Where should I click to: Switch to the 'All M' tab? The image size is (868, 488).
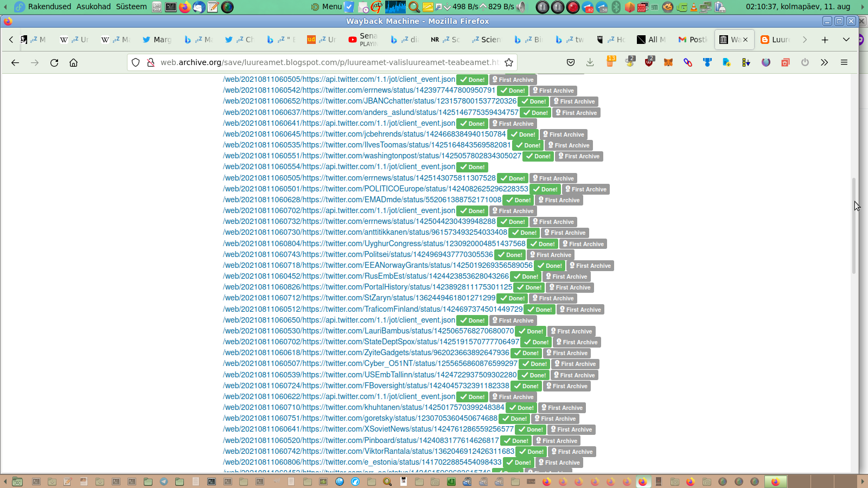pos(652,40)
